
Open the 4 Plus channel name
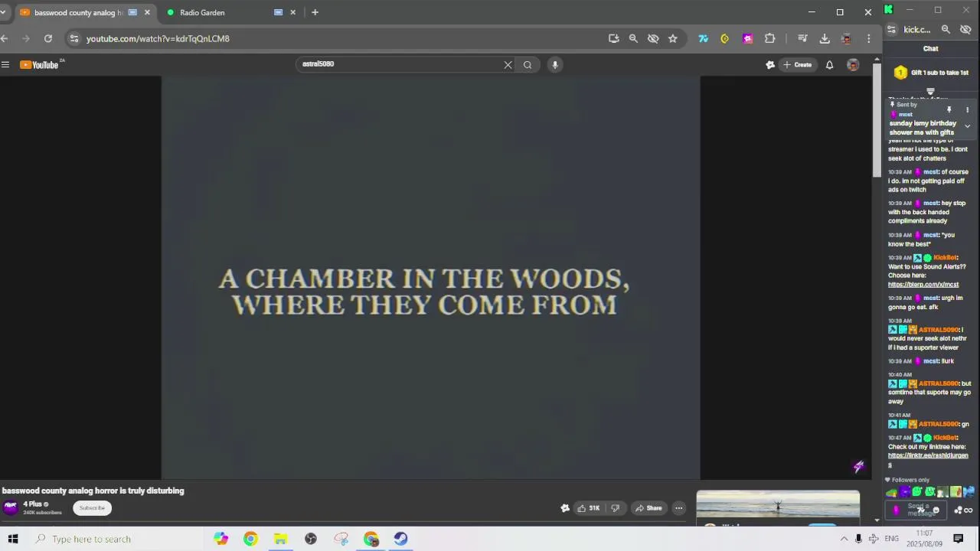click(x=32, y=504)
